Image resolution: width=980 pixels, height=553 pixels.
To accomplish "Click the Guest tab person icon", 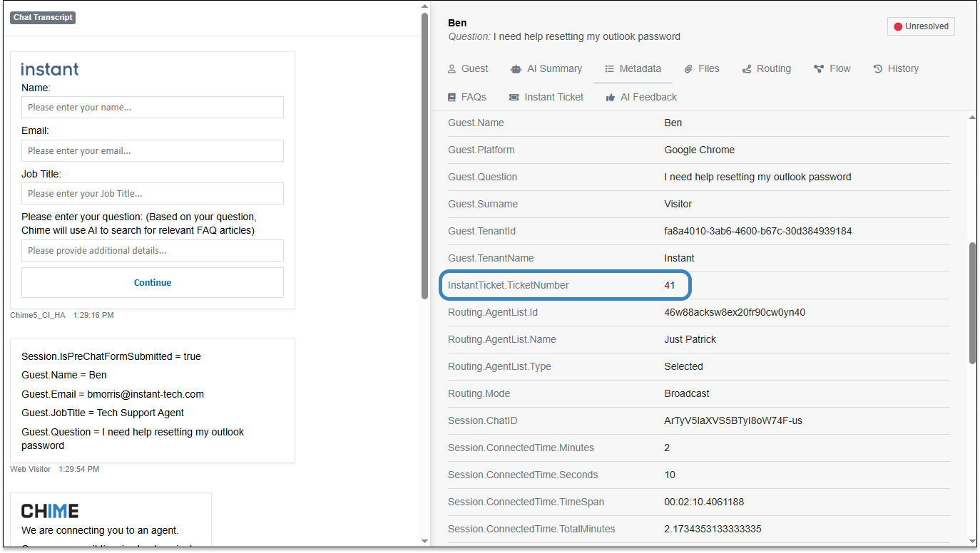I will coord(451,69).
